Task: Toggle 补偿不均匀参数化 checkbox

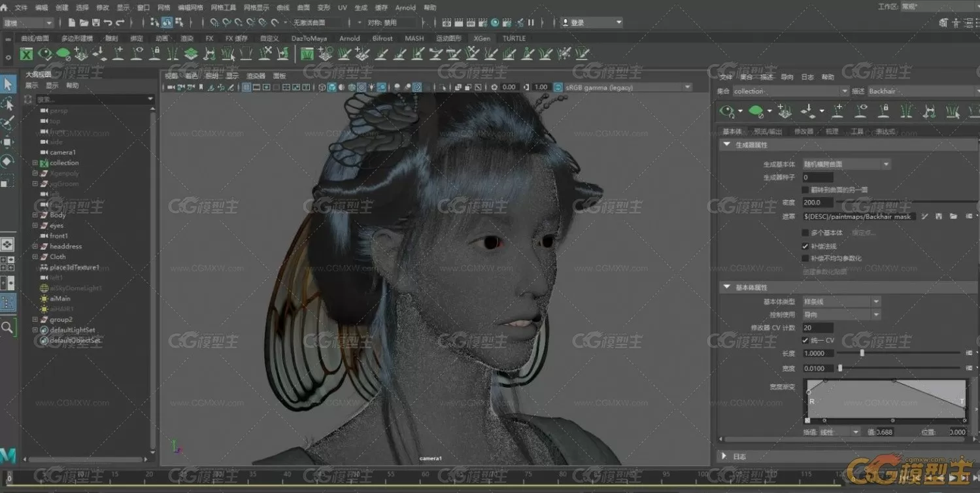Action: (x=805, y=258)
